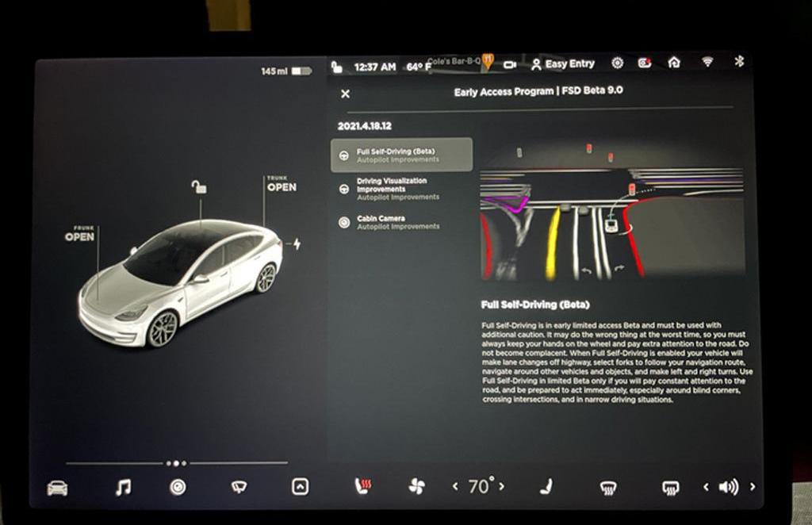Mute the speaker volume icon

pos(729,487)
